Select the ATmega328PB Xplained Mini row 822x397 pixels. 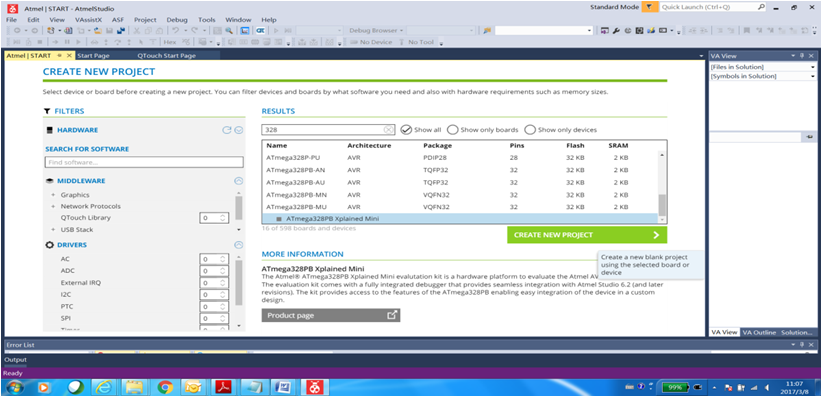click(x=460, y=219)
